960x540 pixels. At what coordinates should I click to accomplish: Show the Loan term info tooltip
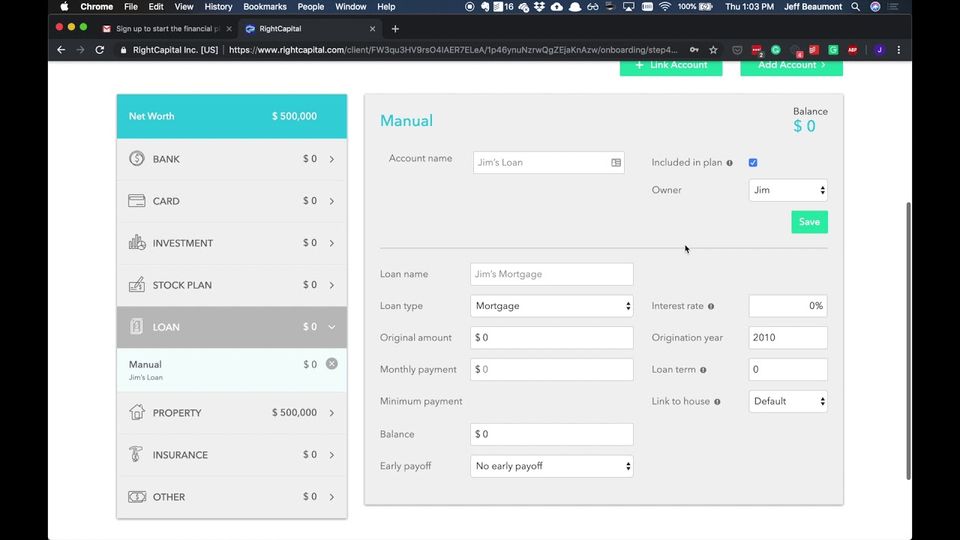703,370
